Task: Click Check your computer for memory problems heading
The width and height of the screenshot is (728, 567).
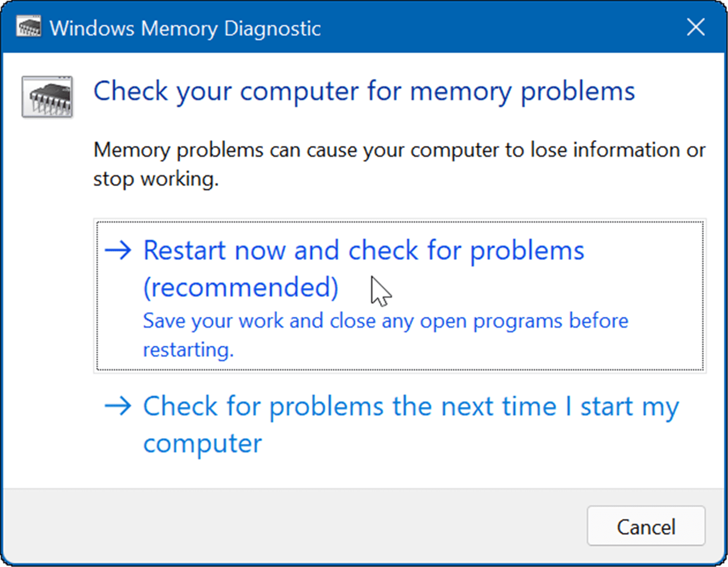Action: point(364,91)
